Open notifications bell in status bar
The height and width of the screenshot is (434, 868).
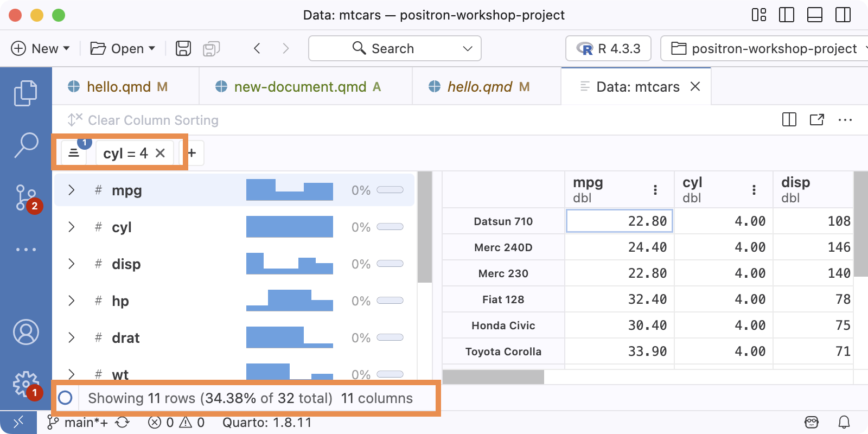click(x=844, y=422)
